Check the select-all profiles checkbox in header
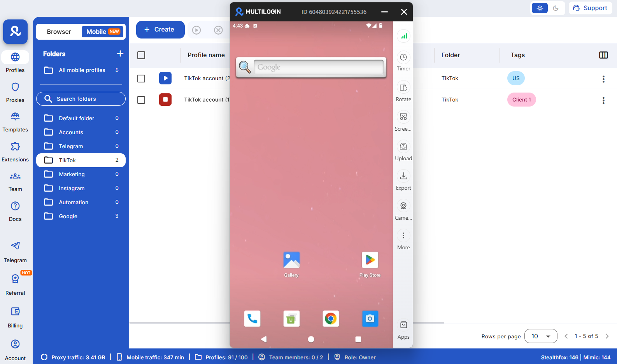This screenshot has width=617, height=364. tap(141, 55)
